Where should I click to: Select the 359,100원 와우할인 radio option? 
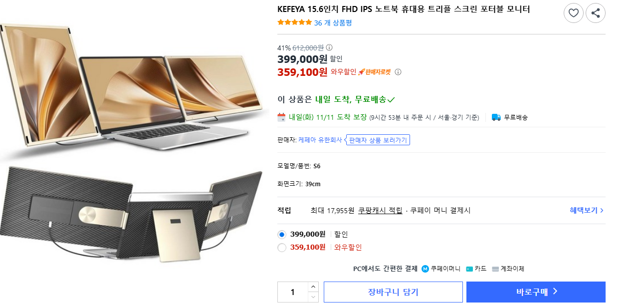tap(282, 247)
